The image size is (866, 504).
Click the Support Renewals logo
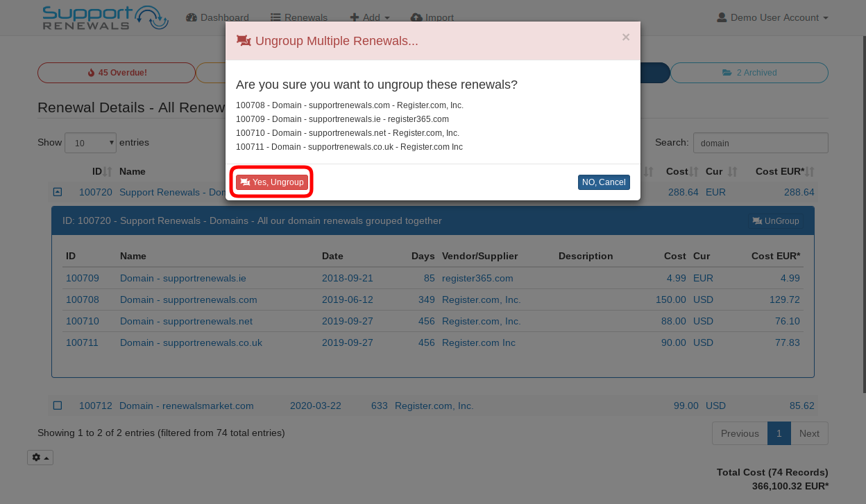[x=105, y=17]
